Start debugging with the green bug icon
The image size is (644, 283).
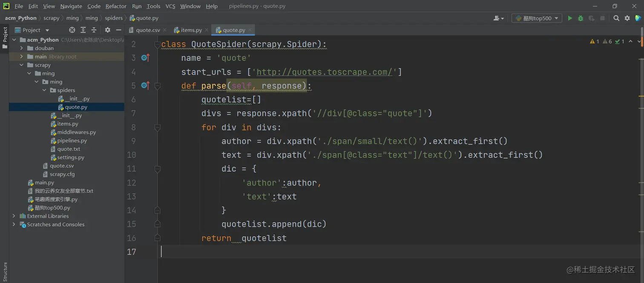581,18
